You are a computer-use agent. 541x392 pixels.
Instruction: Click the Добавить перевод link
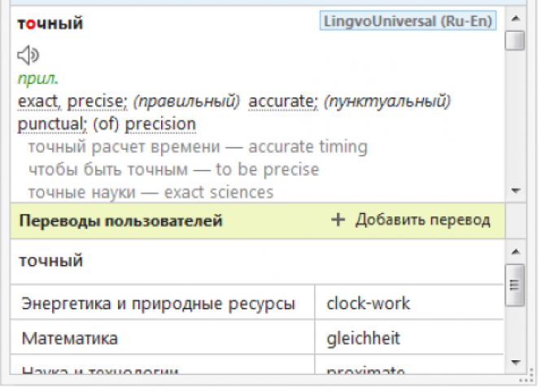(423, 220)
